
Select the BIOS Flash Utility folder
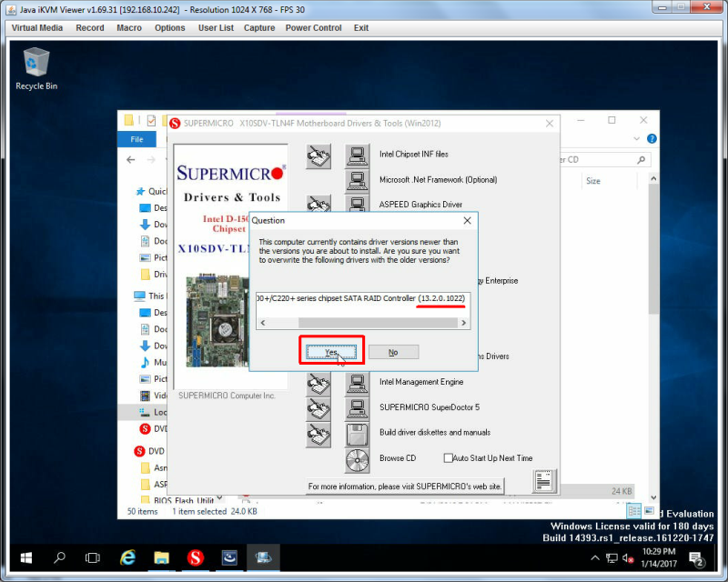pyautogui.click(x=177, y=500)
